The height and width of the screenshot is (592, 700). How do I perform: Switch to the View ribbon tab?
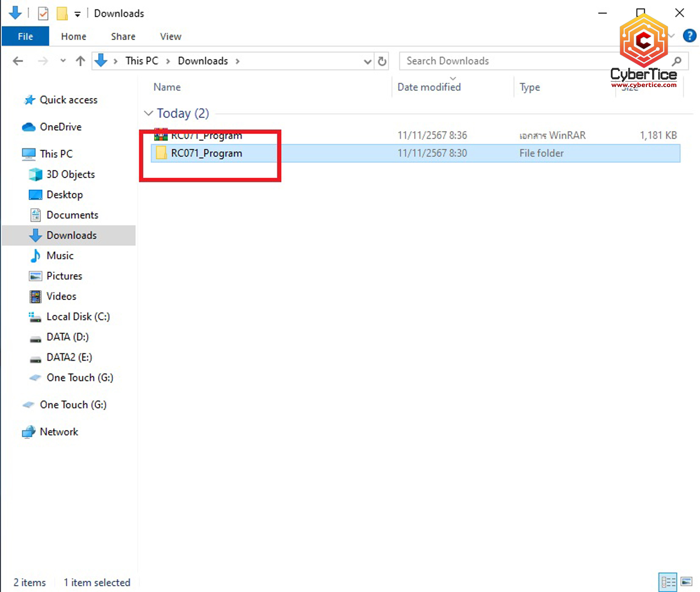pos(170,36)
